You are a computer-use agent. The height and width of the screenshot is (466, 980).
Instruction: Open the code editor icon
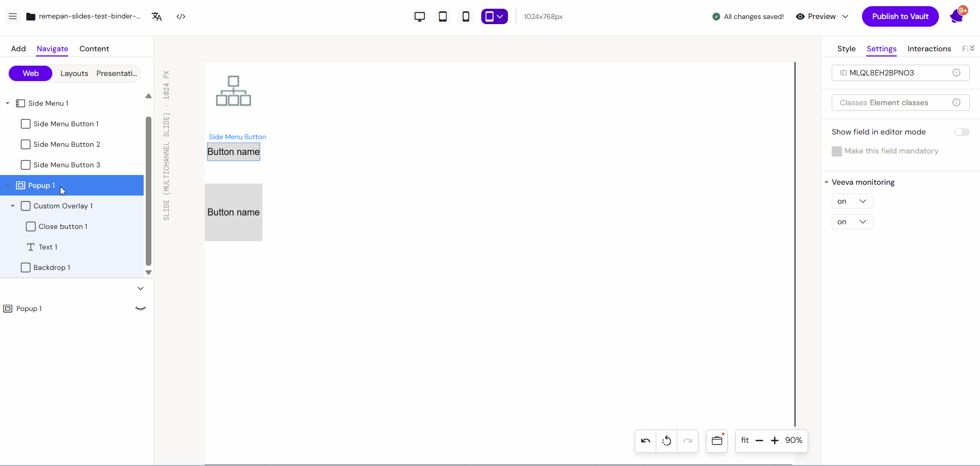[181, 16]
